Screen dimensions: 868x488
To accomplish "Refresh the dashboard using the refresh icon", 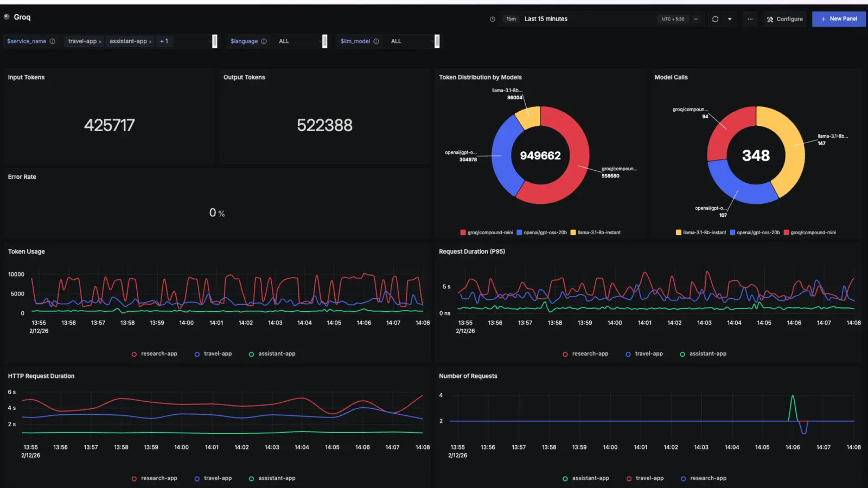I will [x=715, y=19].
